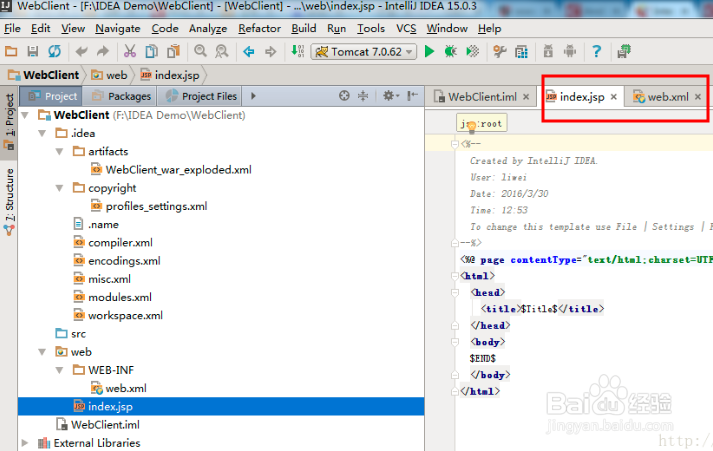The image size is (713, 451).
Task: Run with Coverage icon
Action: click(472, 51)
